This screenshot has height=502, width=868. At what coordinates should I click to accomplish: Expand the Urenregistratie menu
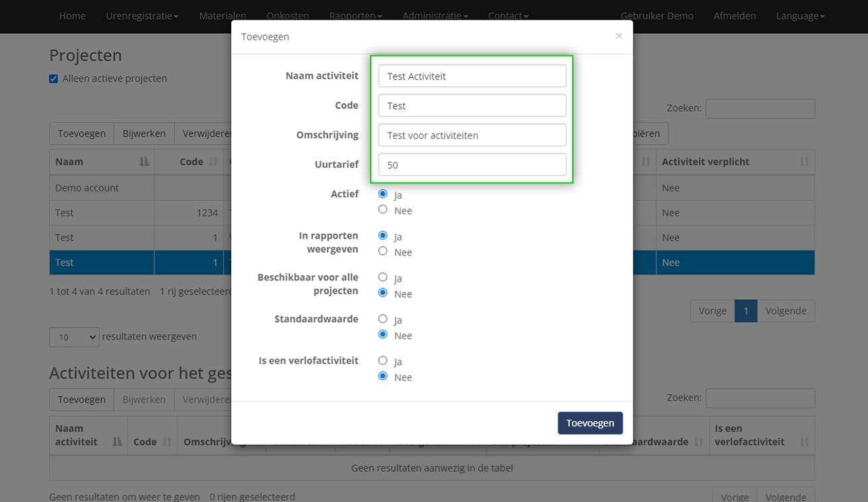[x=142, y=15]
